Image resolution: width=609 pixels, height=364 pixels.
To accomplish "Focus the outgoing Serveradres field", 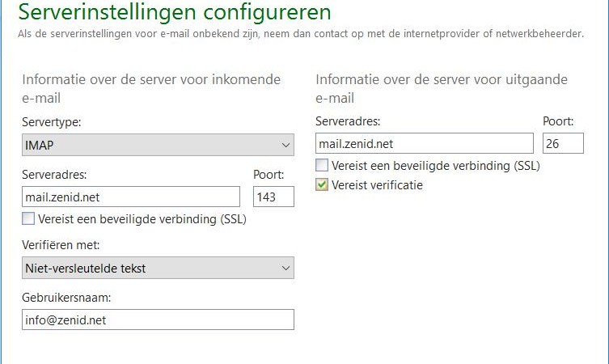I will [425, 143].
